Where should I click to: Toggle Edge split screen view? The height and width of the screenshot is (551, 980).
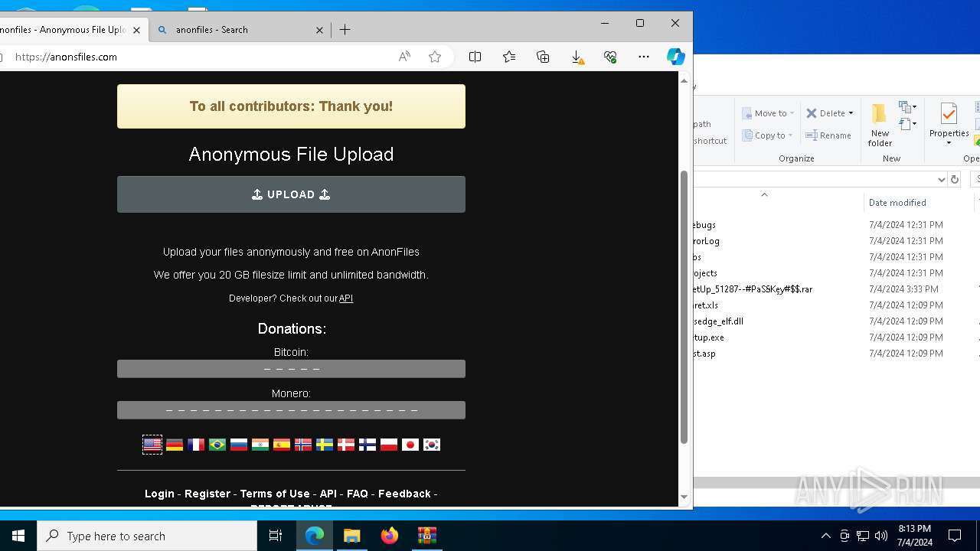pos(475,57)
